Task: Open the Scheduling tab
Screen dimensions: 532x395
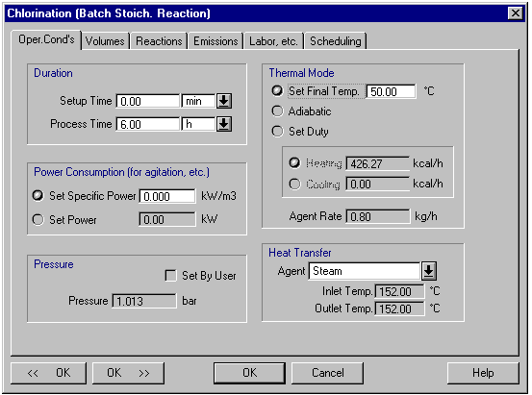Action: click(x=336, y=41)
